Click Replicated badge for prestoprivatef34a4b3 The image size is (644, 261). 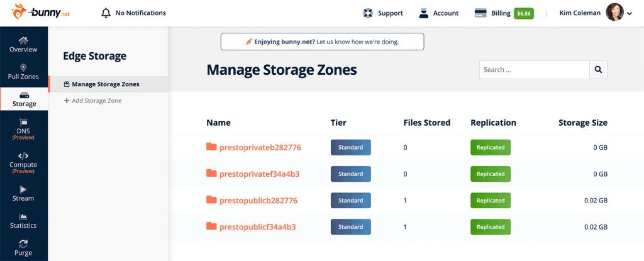pos(491,174)
